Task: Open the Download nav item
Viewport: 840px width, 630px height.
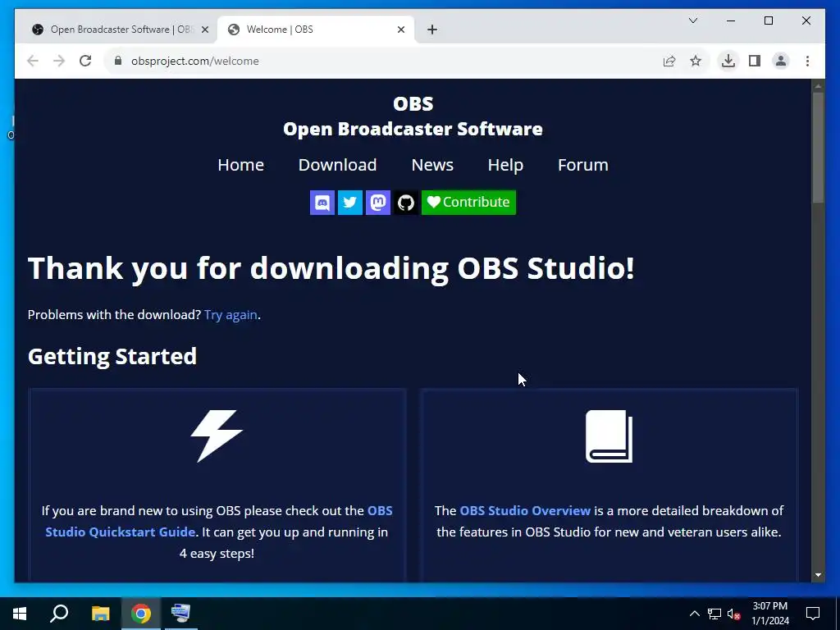Action: pos(337,165)
